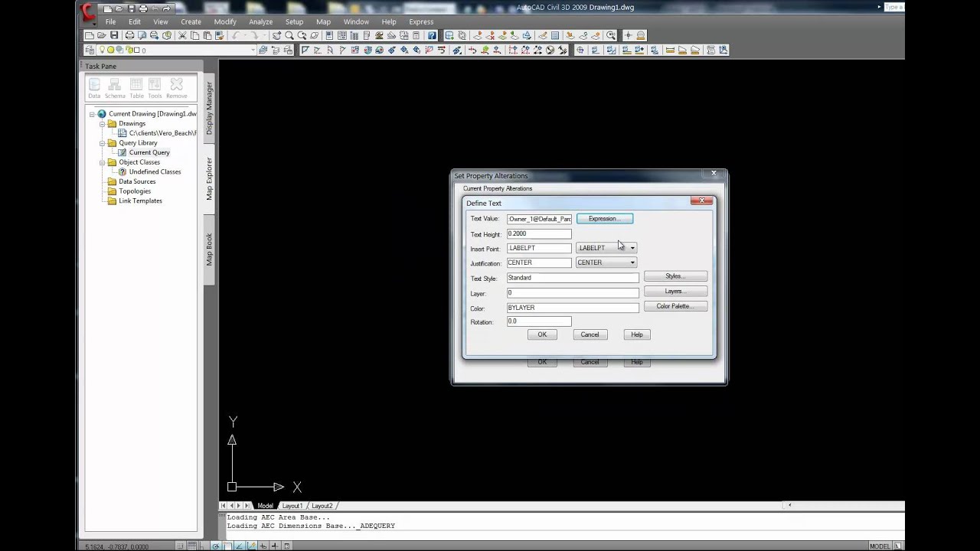Screen dimensions: 980x551
Task: Click the Plot printer icon in the standard toolbar
Action: [129, 35]
